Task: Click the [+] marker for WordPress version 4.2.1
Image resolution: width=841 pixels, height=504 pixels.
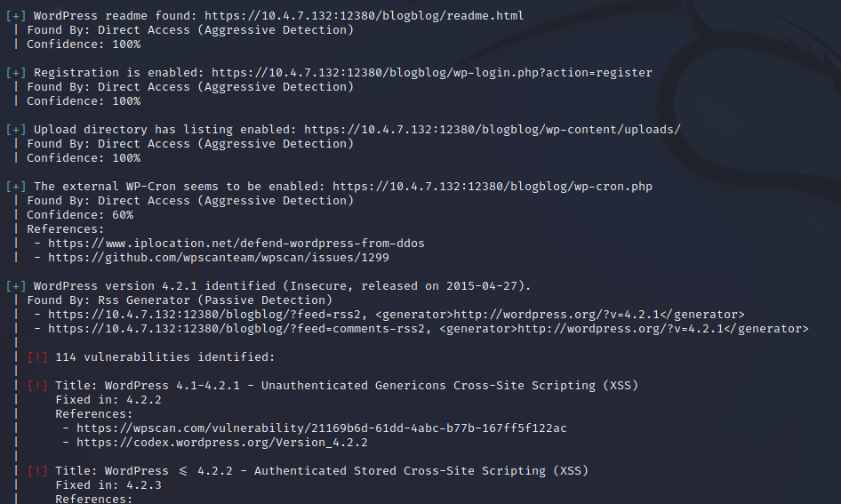Action: [16, 286]
